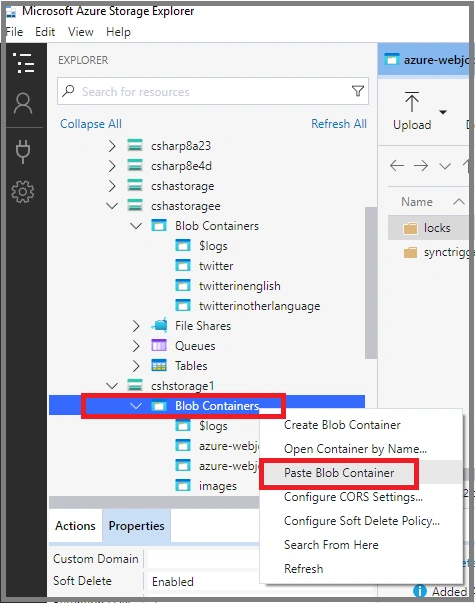Image resolution: width=475 pixels, height=603 pixels.
Task: Click the images container icon
Action: click(183, 485)
